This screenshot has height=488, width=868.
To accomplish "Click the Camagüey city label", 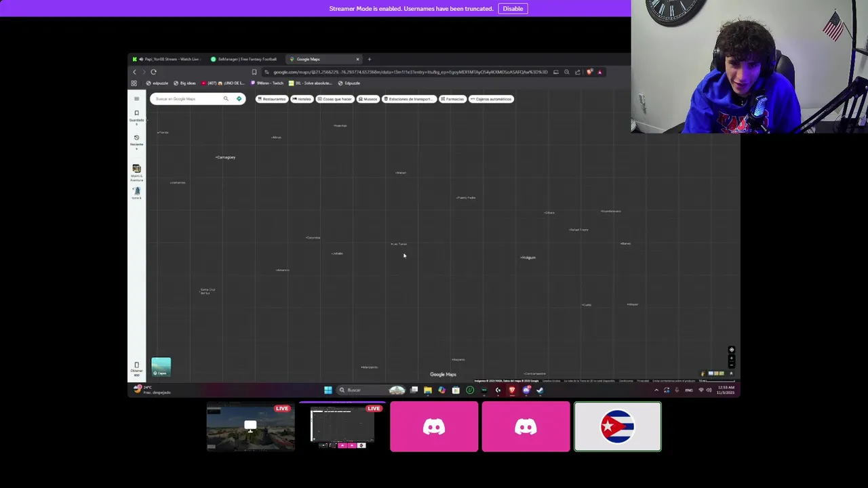I will click(226, 157).
